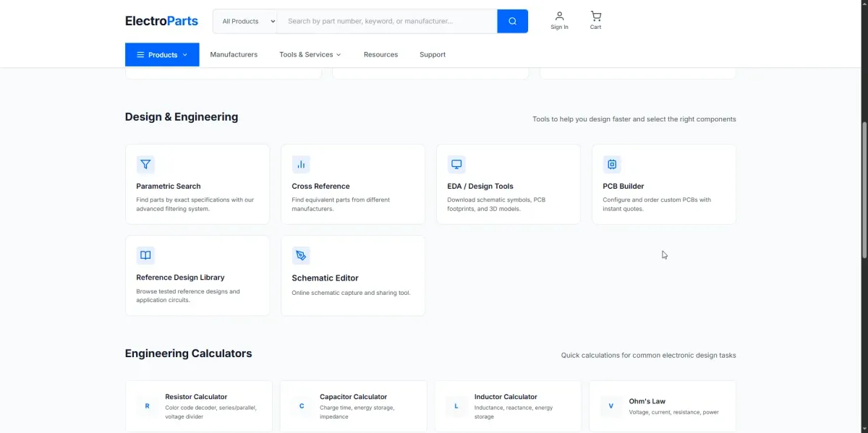
Task: Open the Support nav item
Action: pos(433,54)
